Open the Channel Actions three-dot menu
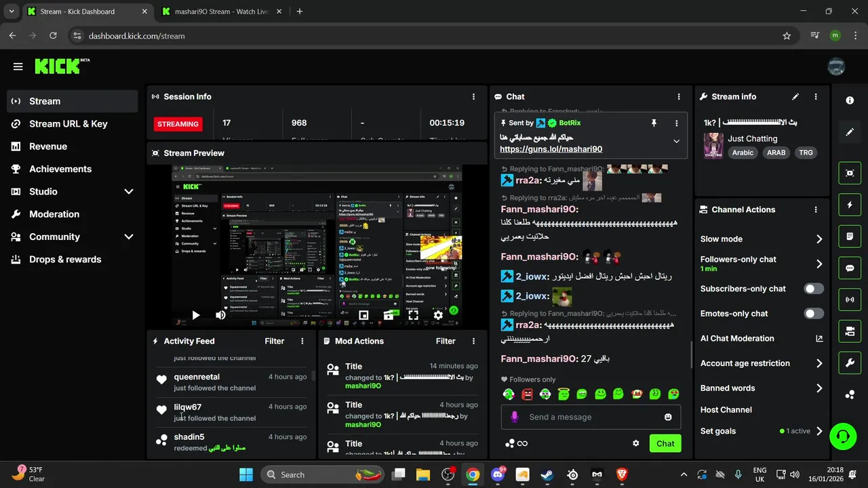The image size is (868, 488). 816,210
